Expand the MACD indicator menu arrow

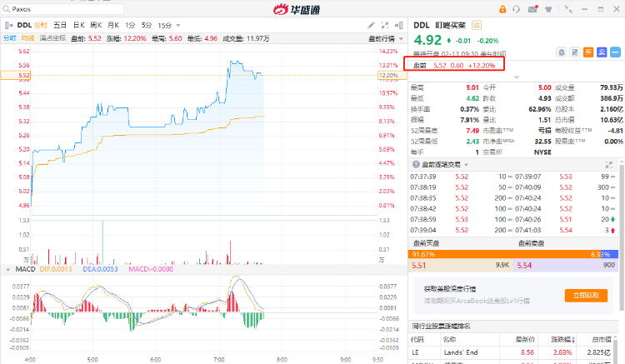(8, 270)
